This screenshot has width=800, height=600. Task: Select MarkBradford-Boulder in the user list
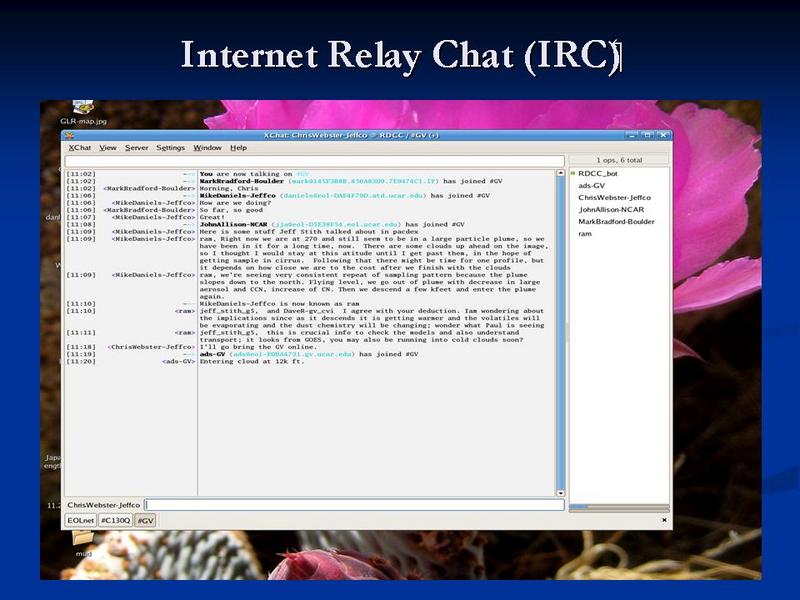[616, 221]
